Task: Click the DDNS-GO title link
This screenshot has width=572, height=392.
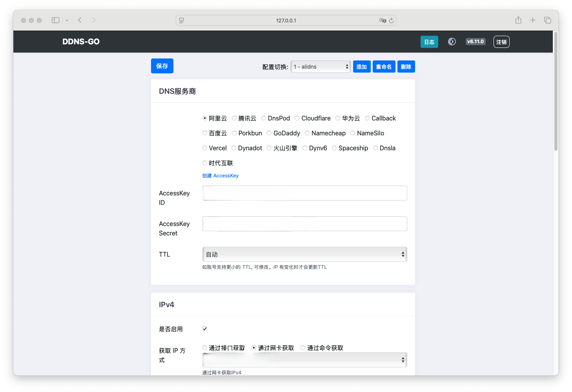Action: 81,42
